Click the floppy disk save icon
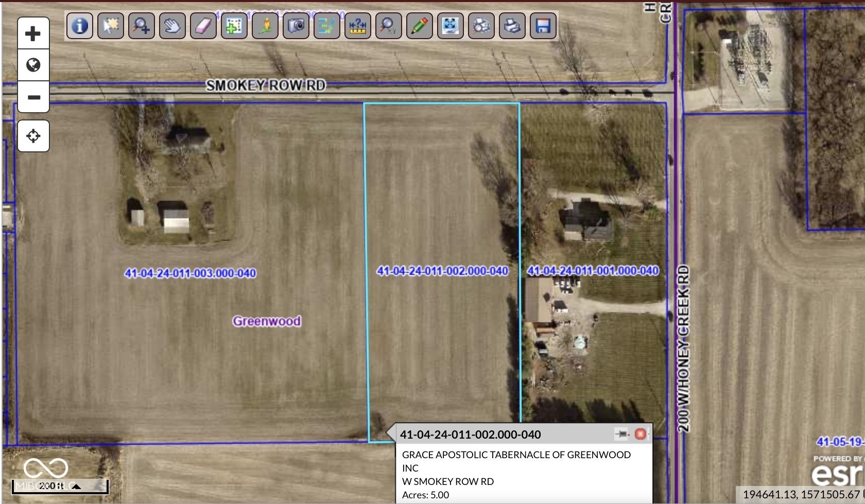The image size is (865, 504). [543, 26]
